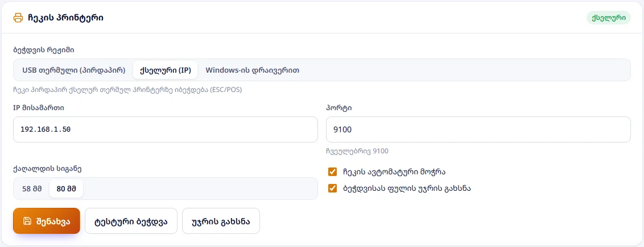Screen dimensions: 644x247
Task: Click the ტესტური ბეჭდვა button
Action: [131, 221]
